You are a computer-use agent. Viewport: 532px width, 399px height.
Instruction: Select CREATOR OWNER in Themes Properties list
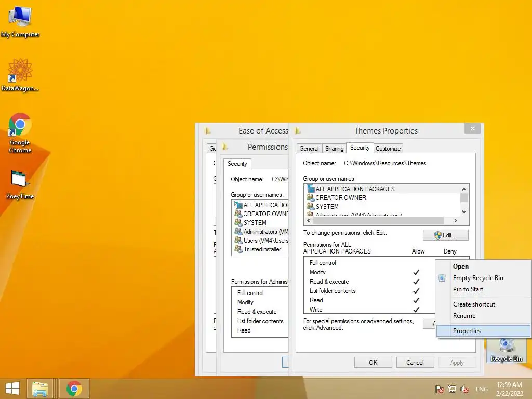(x=382, y=197)
